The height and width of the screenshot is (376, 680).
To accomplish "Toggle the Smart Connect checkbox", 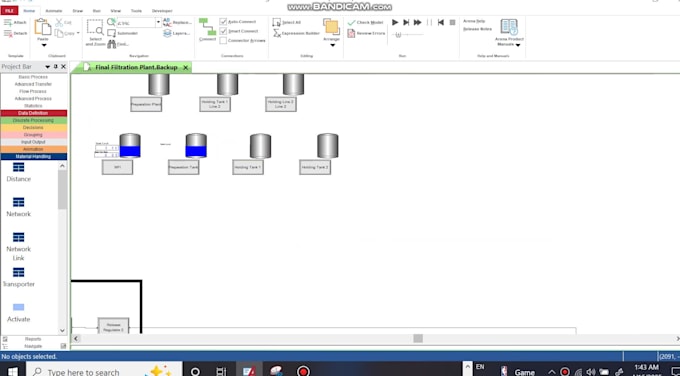I will coord(223,31).
